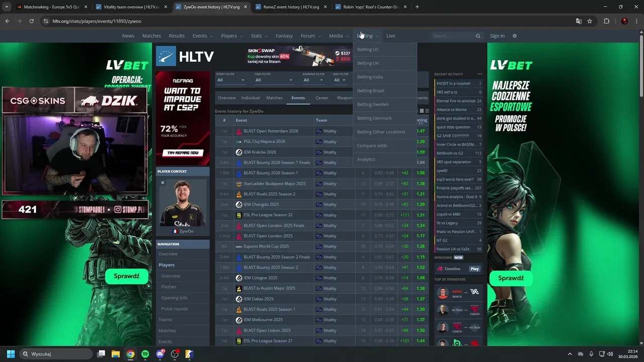Screen dimensions: 644x362
Task: Open the Time Filter dropdown
Action: [x=274, y=80]
